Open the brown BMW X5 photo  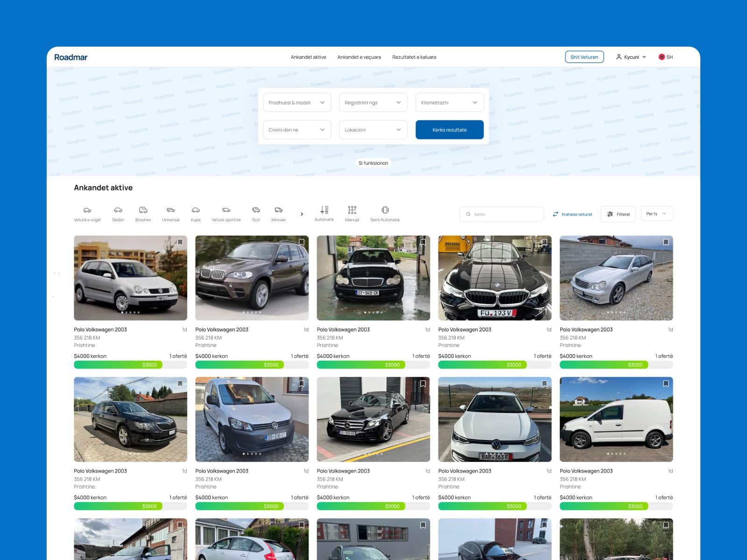click(x=252, y=278)
